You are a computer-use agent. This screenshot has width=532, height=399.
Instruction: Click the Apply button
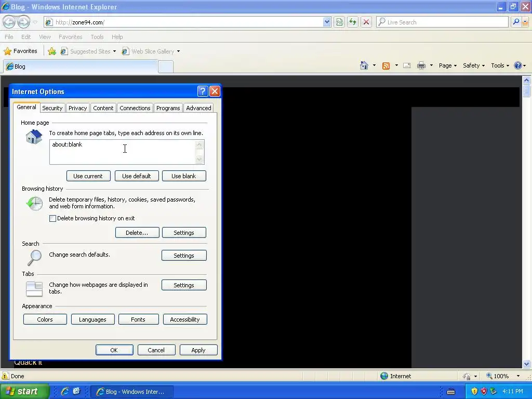(198, 350)
